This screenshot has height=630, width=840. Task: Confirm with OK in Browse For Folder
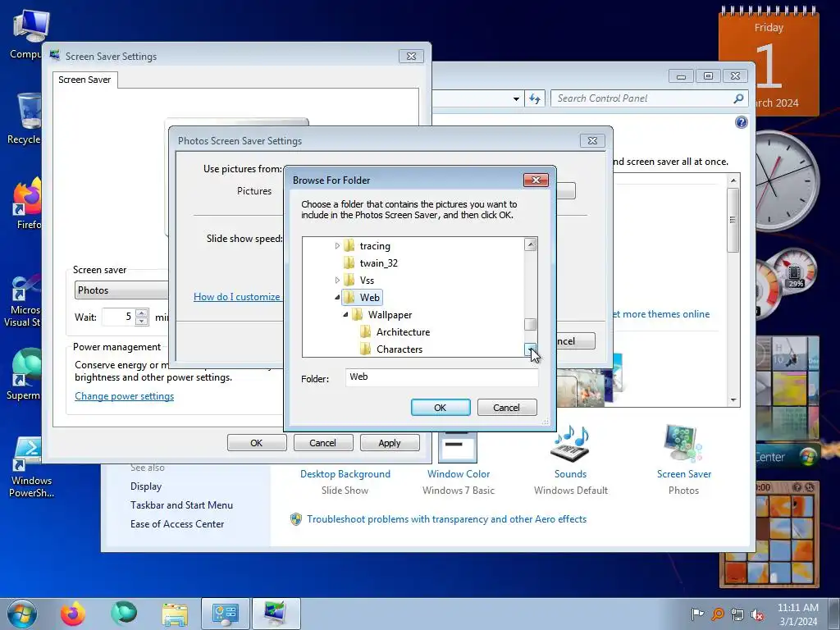coord(441,408)
